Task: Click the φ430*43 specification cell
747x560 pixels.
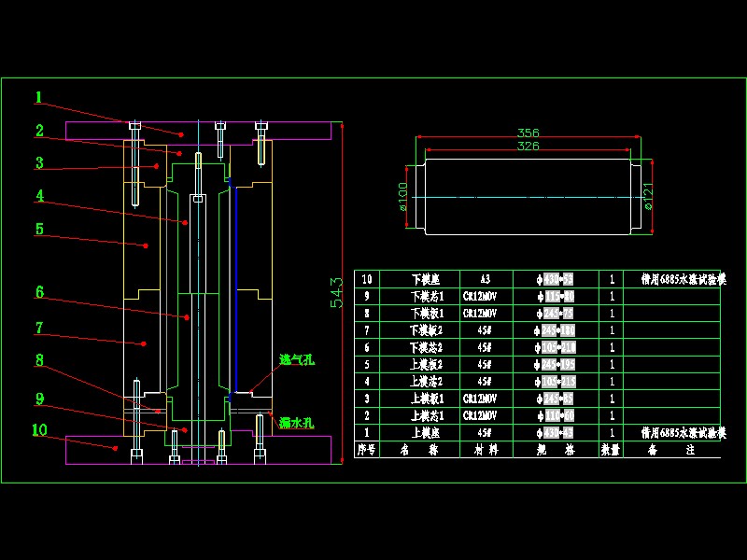Action: click(555, 432)
